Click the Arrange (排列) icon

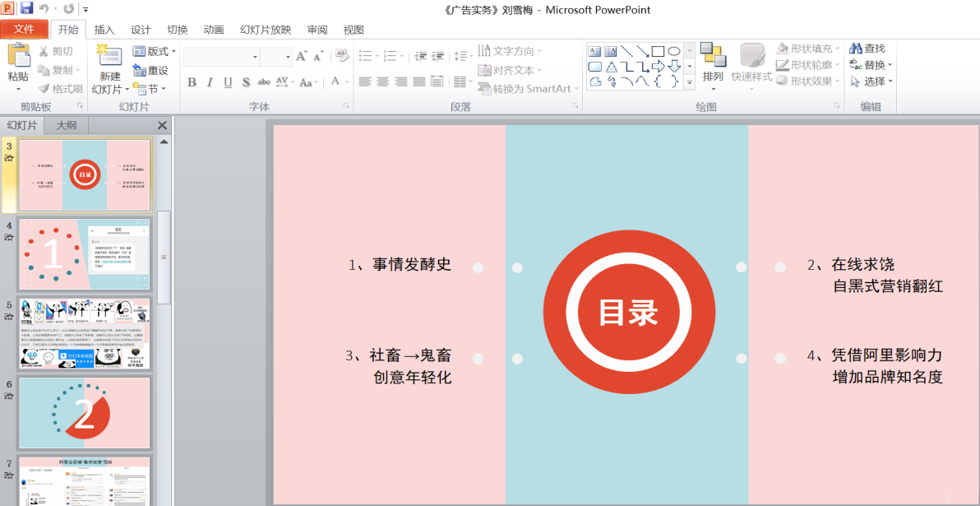712,56
